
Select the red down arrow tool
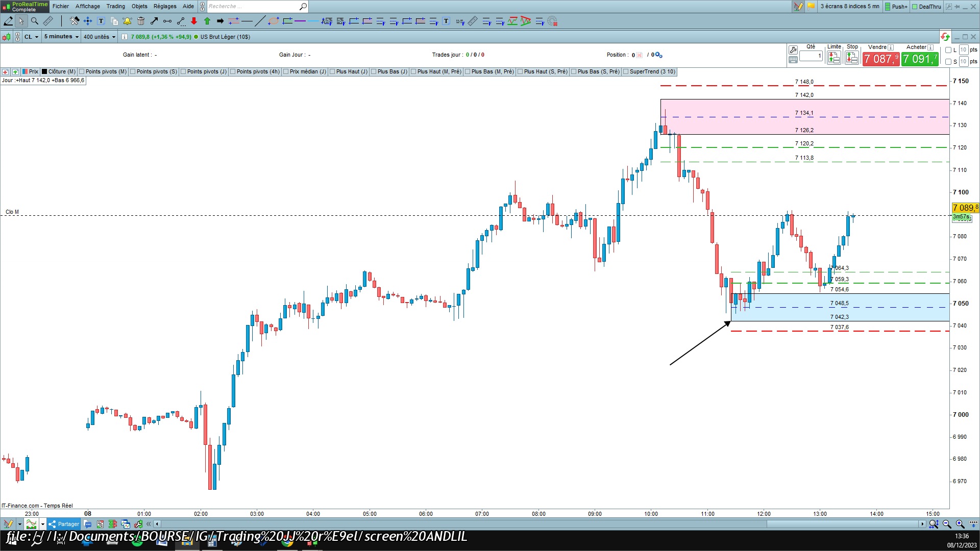click(x=194, y=21)
